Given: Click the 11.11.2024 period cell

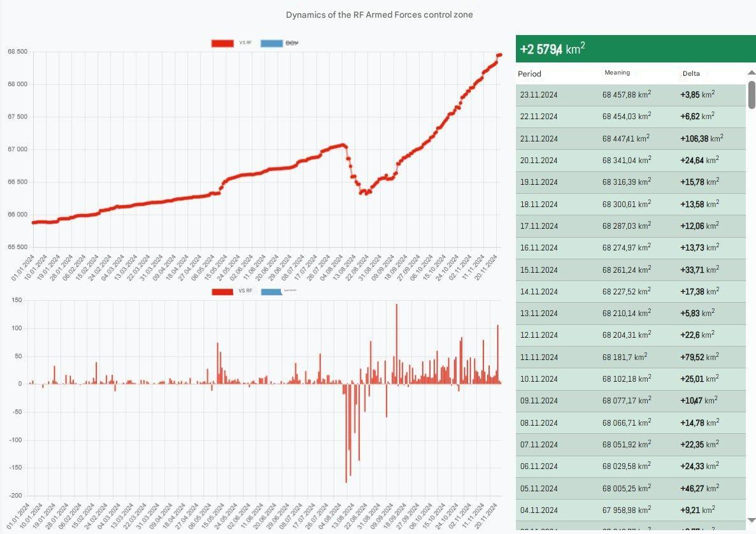Looking at the screenshot, I should [x=539, y=357].
